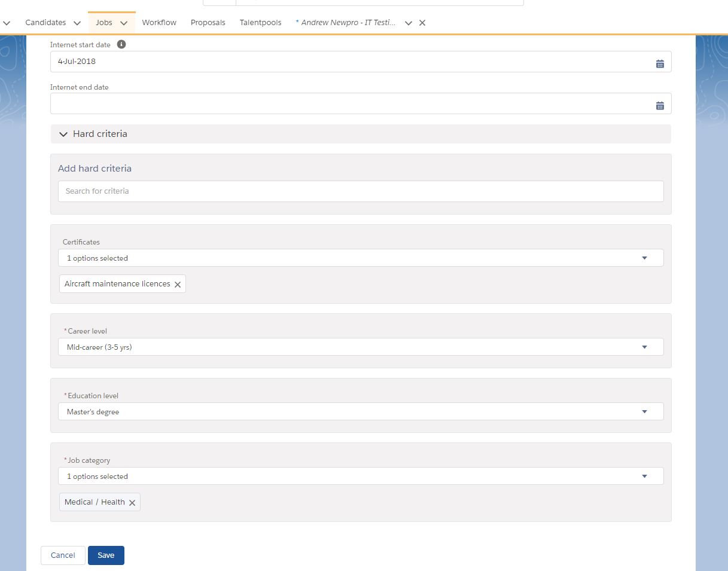Select the Andrew Newpro - IT Testi... tab
This screenshot has height=571, width=728.
tap(346, 22)
